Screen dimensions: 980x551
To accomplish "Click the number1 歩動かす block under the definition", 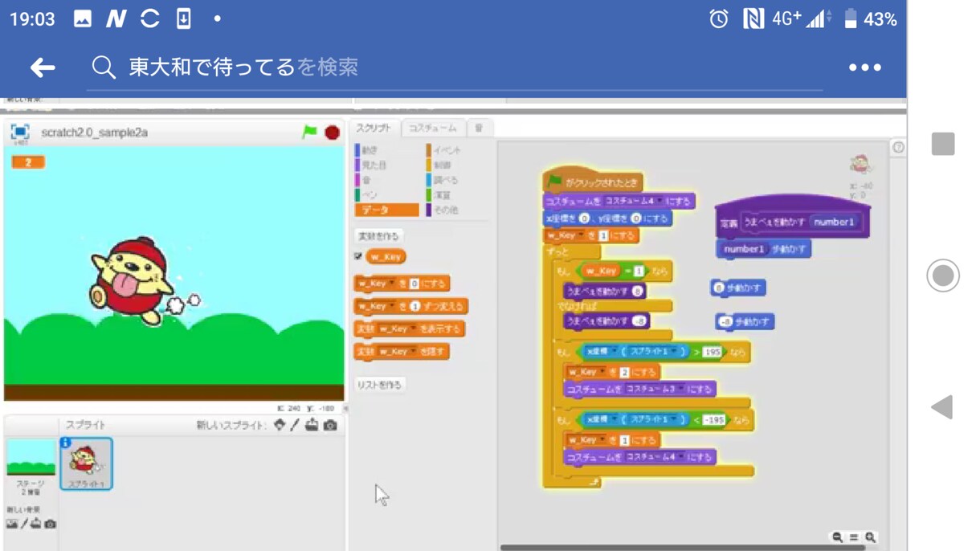I will point(763,249).
